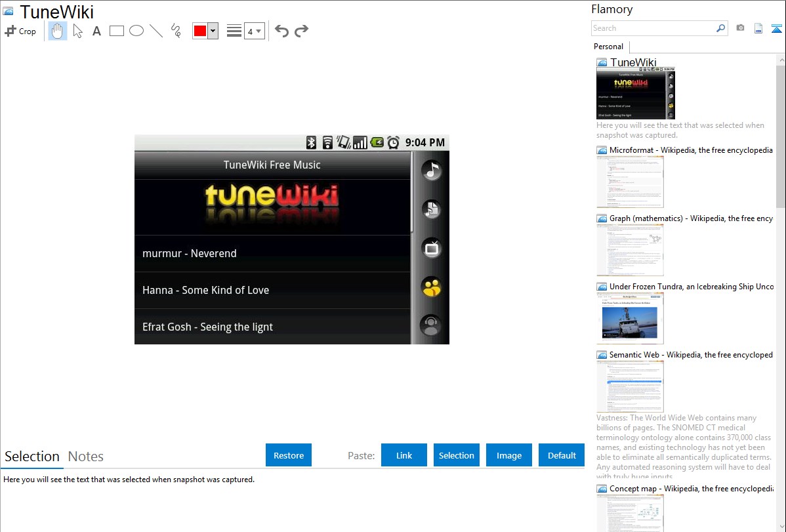Click the search magnifier icon

(x=720, y=28)
